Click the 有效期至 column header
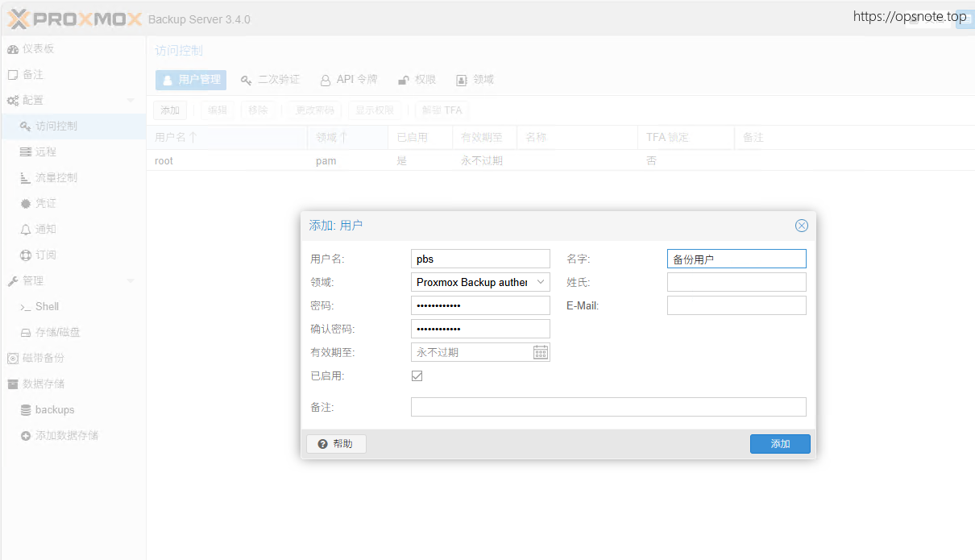 coord(484,138)
